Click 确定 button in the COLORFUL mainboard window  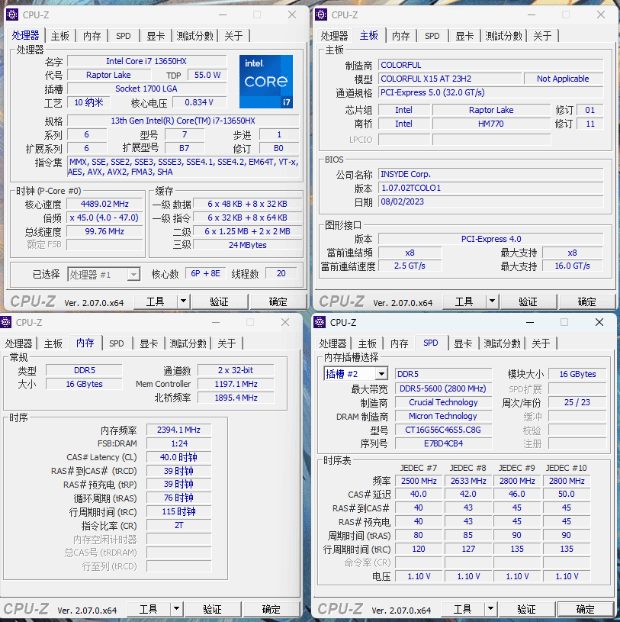coord(587,301)
